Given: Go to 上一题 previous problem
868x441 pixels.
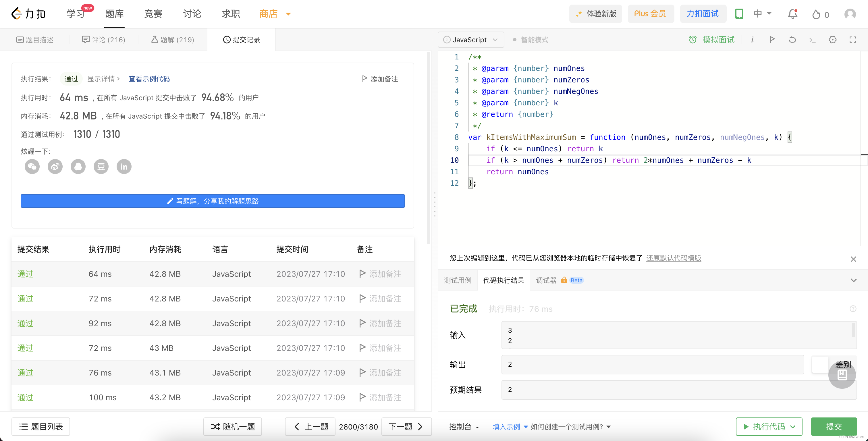Looking at the screenshot, I should pyautogui.click(x=310, y=427).
